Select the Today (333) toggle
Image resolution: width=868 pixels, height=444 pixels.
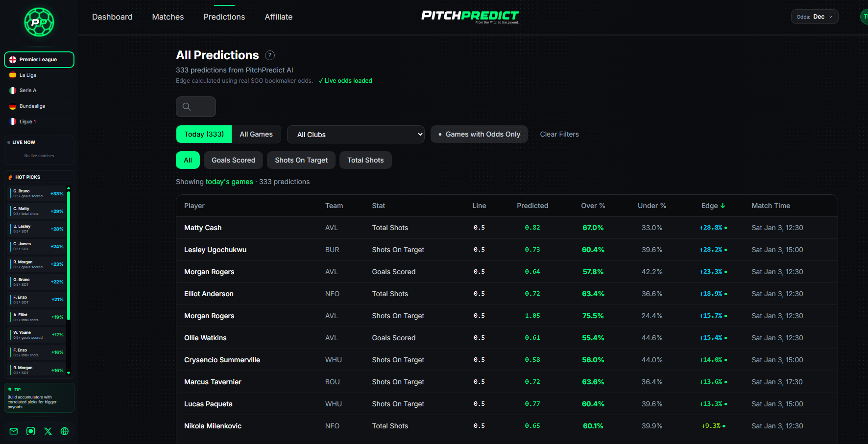point(204,134)
